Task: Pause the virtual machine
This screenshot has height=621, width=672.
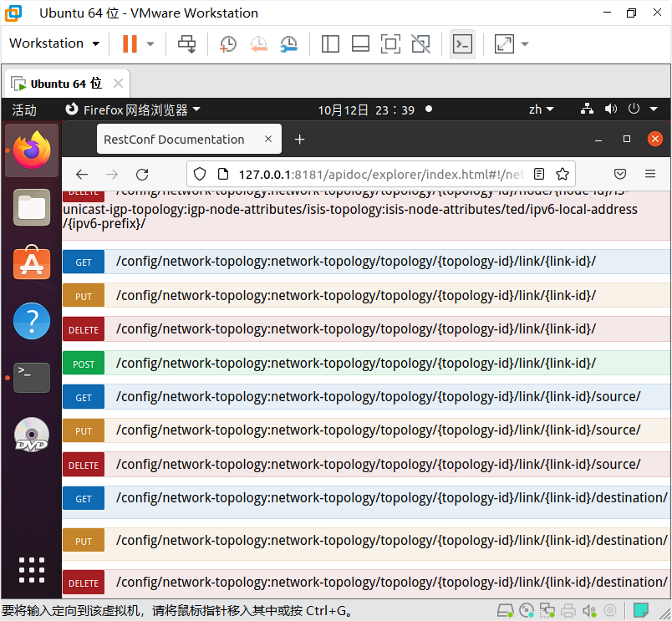Action: point(130,43)
